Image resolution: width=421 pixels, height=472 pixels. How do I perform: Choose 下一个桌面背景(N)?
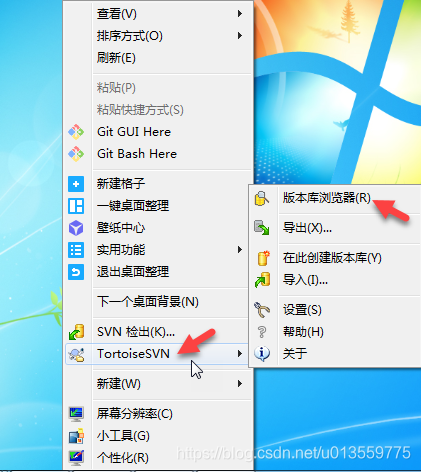point(148,302)
